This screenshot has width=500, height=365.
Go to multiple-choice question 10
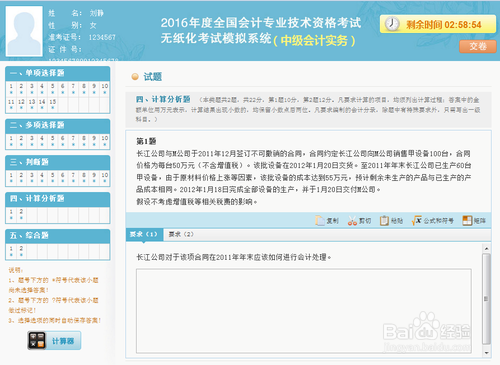[x=105, y=141]
